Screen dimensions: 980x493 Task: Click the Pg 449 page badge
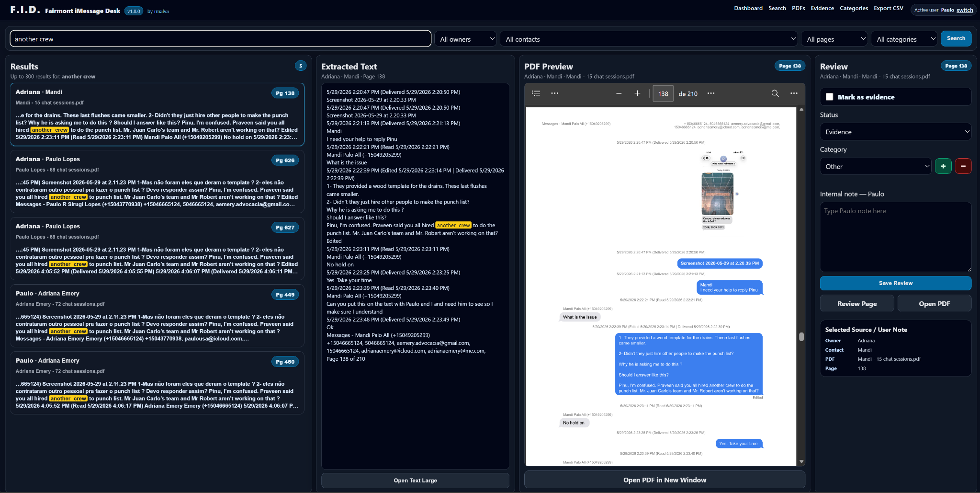[285, 294]
